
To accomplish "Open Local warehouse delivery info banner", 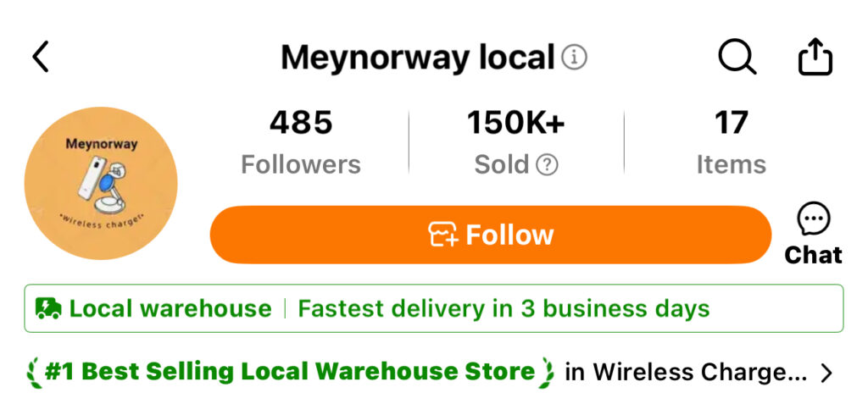I will (x=434, y=308).
